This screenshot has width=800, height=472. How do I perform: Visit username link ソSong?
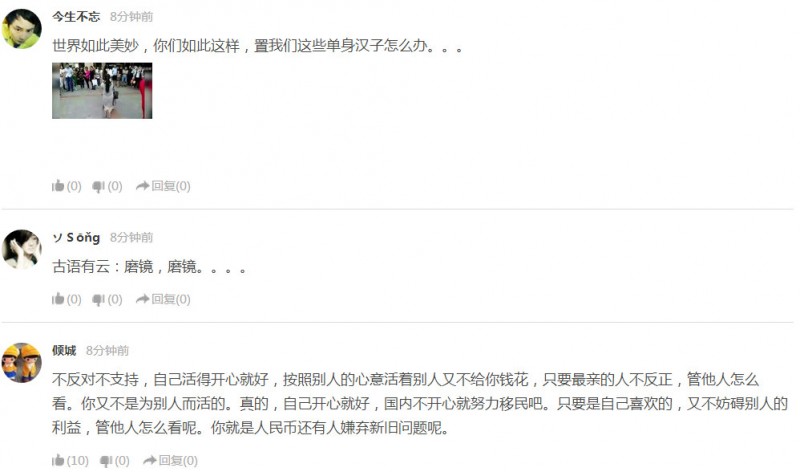76,237
